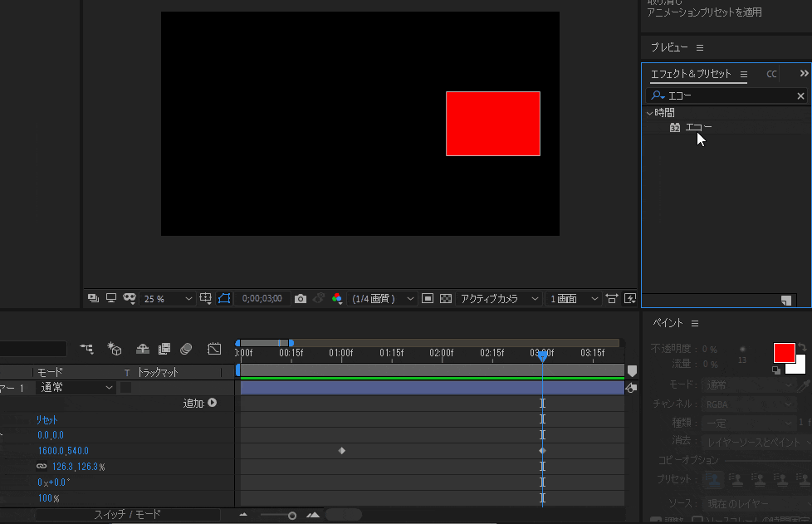
Task: Swap foreground and background colors arrow
Action: (x=802, y=347)
